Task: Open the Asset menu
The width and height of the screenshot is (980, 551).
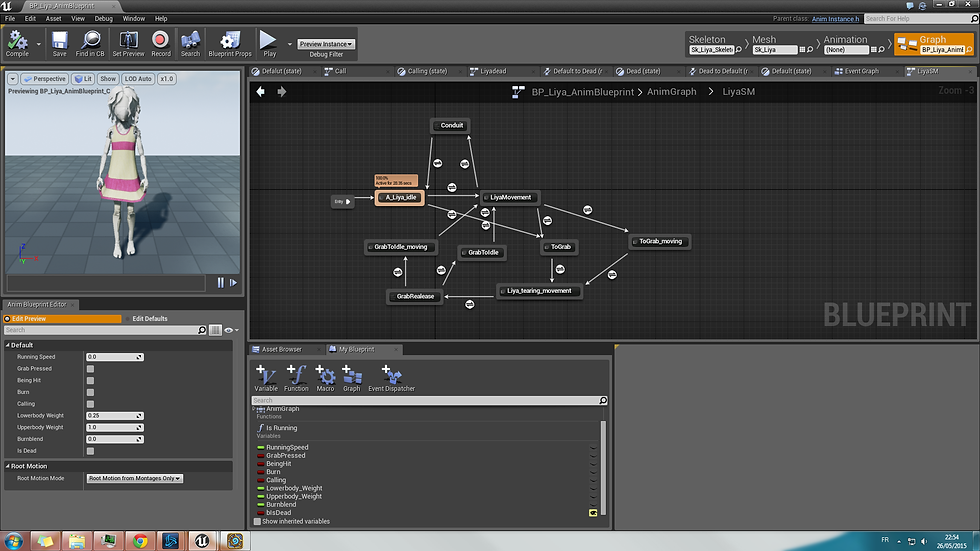Action: click(x=54, y=19)
